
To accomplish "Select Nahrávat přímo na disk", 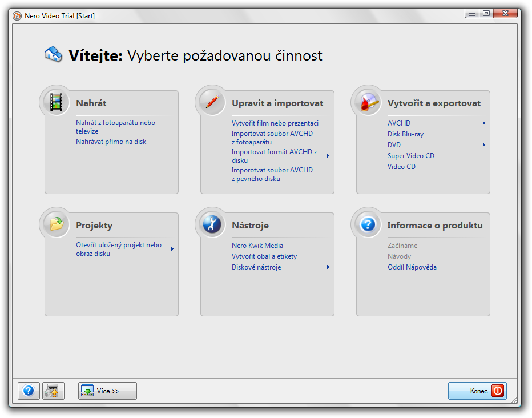I will point(111,142).
